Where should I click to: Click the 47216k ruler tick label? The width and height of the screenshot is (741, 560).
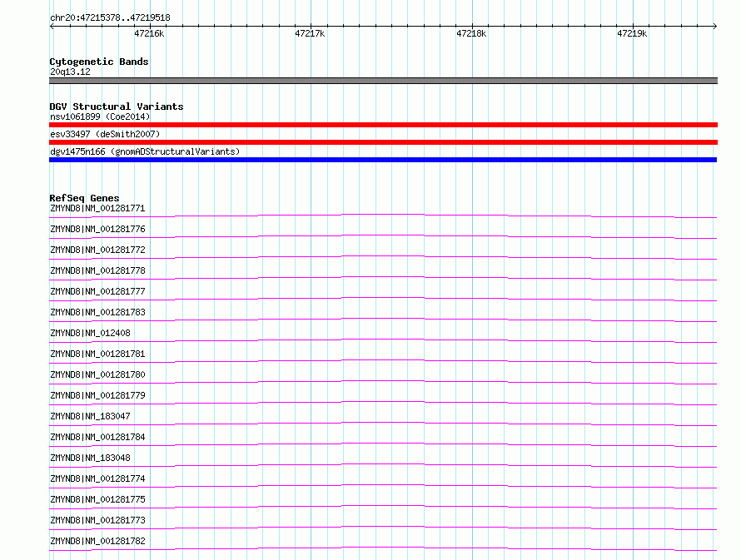pos(149,33)
